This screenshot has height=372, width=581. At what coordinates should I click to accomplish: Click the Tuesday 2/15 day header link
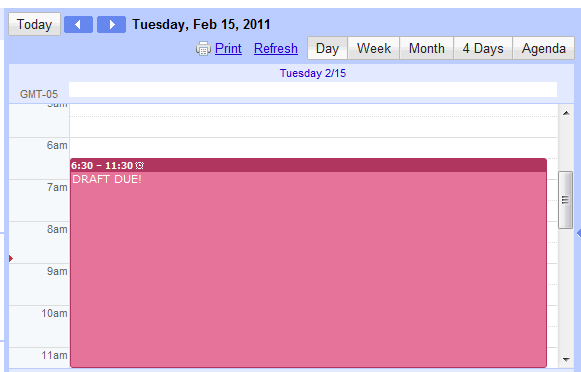point(313,73)
